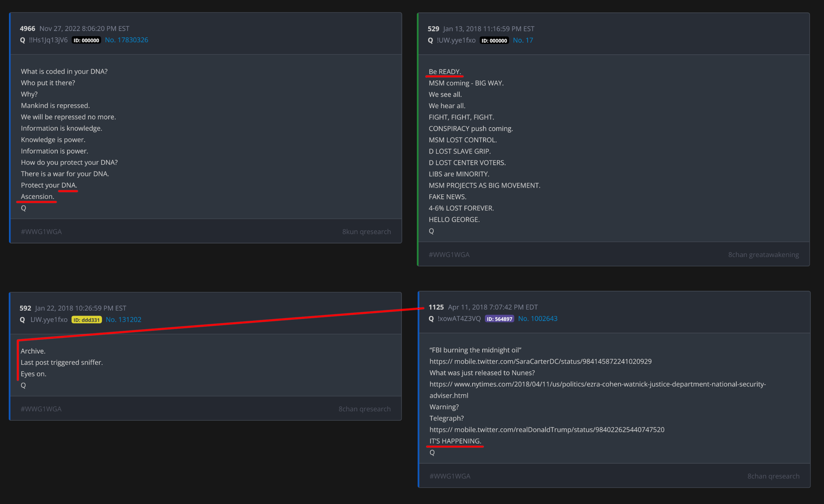Click the line "We see all."
Screen dimensions: 824x504
[445, 94]
